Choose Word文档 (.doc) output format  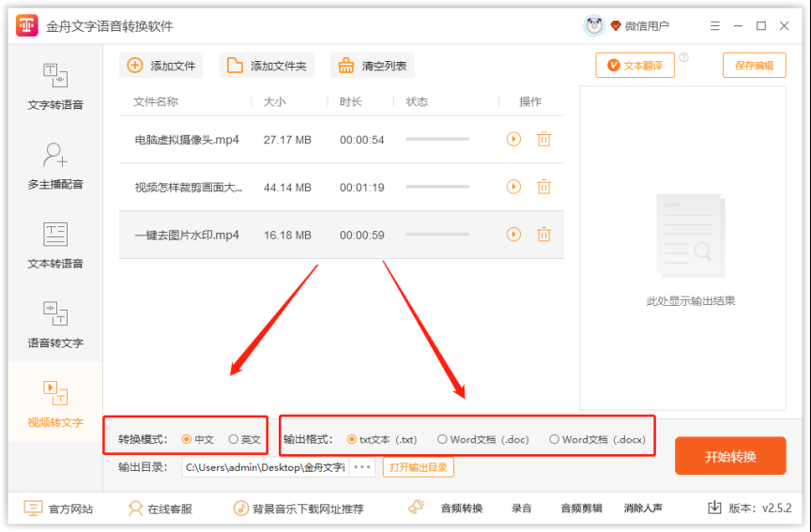click(x=442, y=439)
